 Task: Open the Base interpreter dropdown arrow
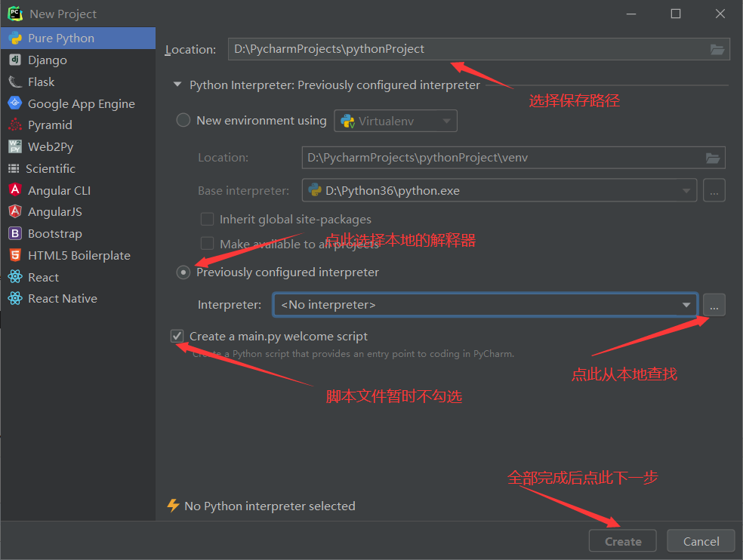(686, 190)
